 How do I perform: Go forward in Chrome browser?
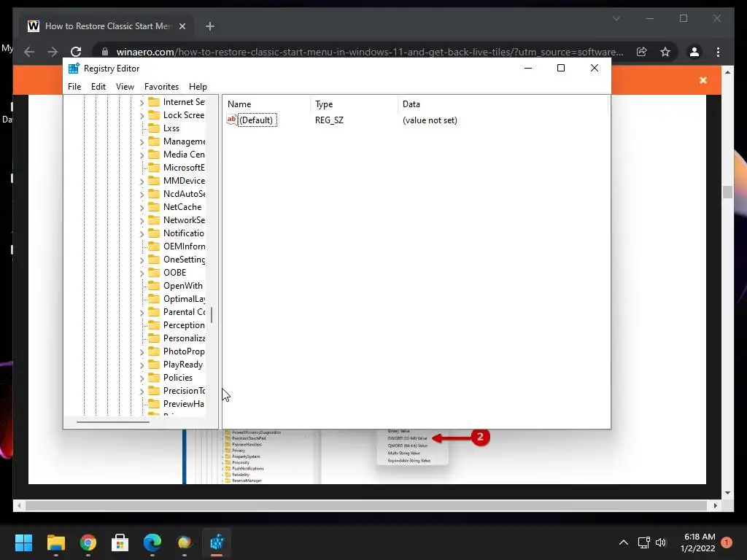(x=53, y=52)
